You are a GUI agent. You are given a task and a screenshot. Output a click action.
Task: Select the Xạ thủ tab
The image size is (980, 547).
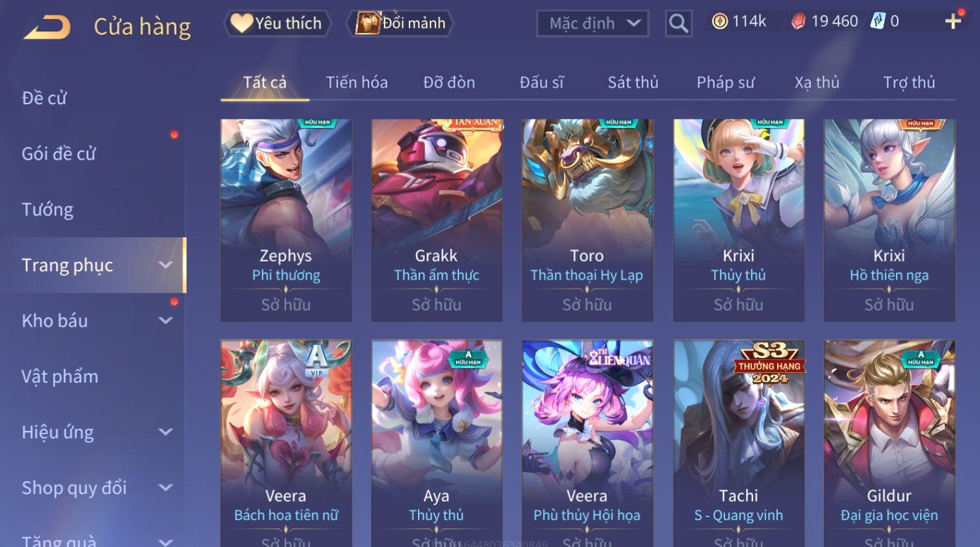tap(816, 83)
